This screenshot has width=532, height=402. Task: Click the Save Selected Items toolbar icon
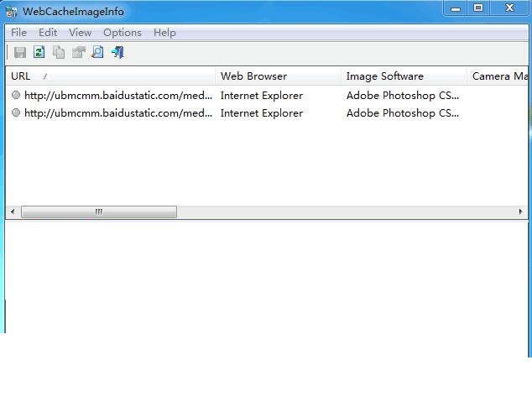click(x=19, y=52)
